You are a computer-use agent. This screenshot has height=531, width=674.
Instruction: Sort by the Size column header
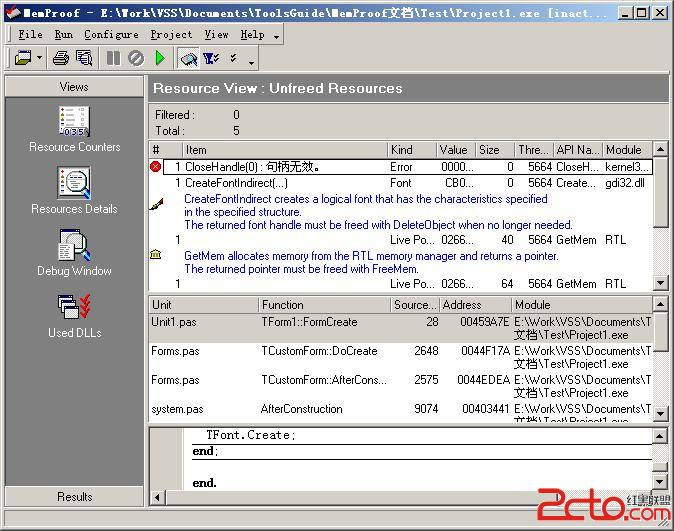point(494,150)
